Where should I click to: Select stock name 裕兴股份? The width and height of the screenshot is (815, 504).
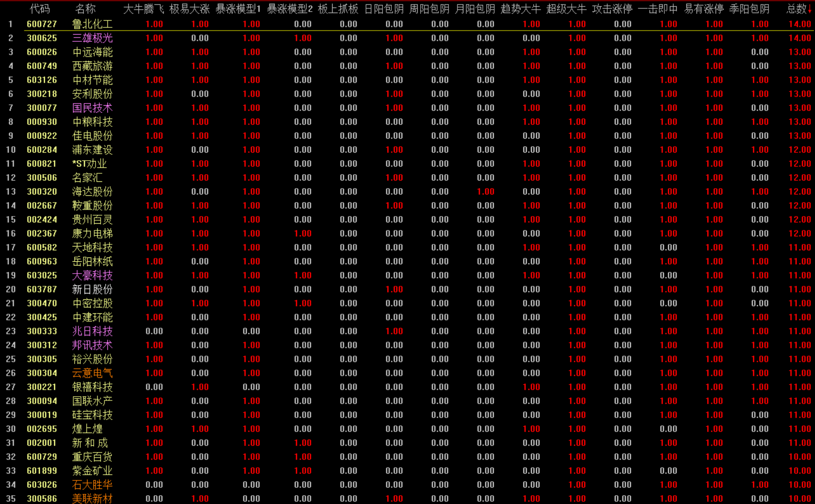point(92,359)
